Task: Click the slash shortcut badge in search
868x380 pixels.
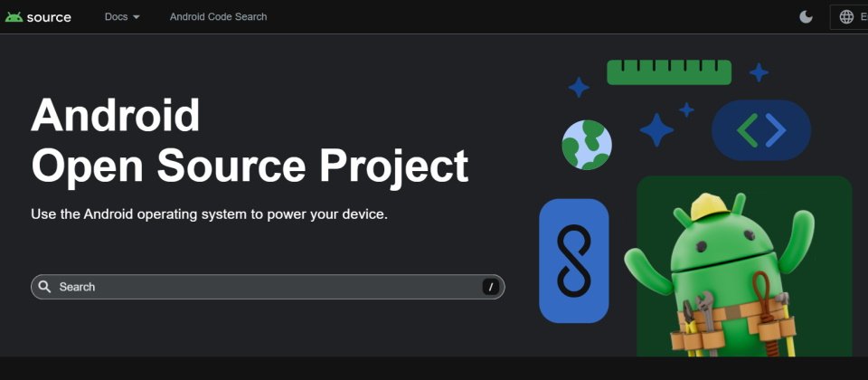Action: click(490, 287)
